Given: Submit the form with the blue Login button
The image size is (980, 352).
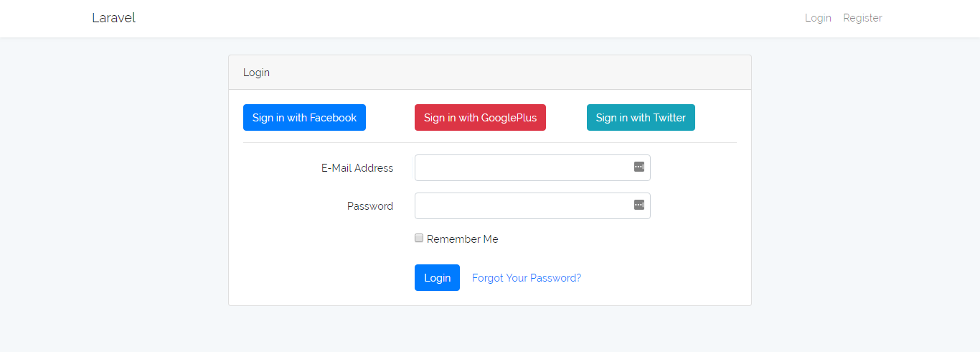Looking at the screenshot, I should [x=437, y=278].
